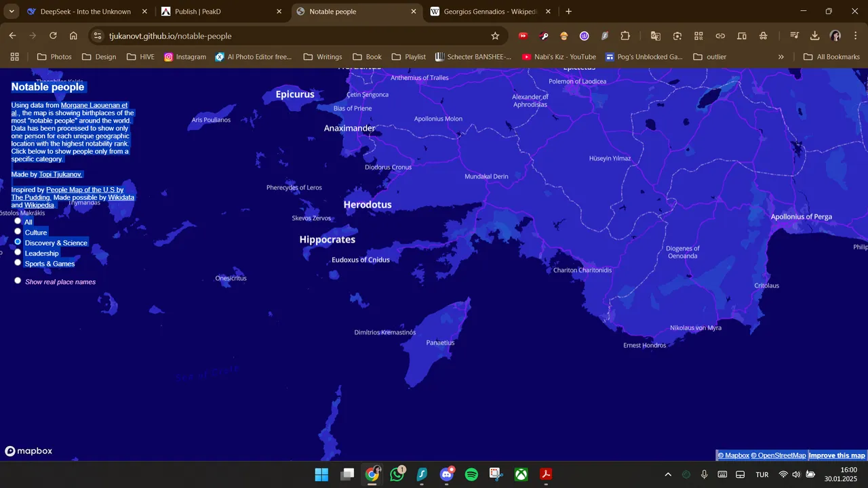Open the microphone tray icon
This screenshot has width=868, height=488.
click(704, 474)
